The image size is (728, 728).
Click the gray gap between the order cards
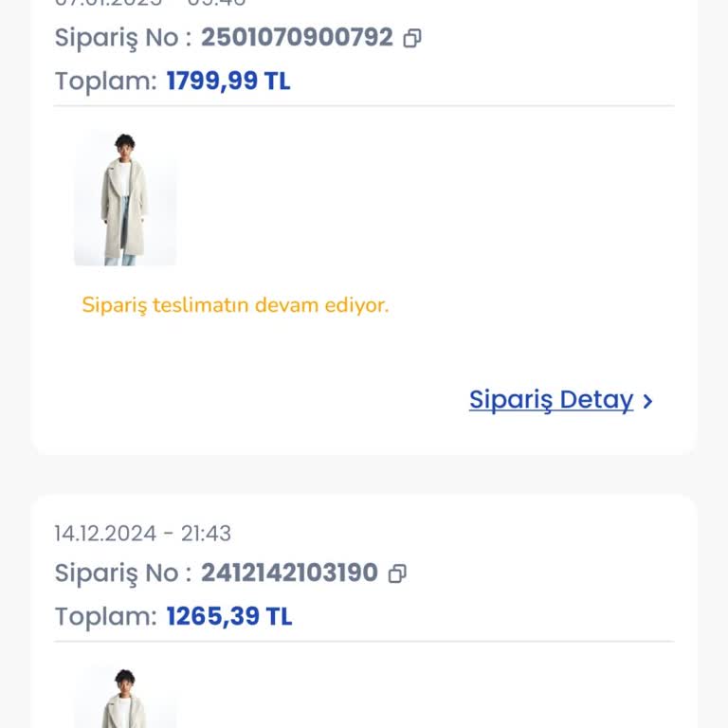click(x=364, y=474)
